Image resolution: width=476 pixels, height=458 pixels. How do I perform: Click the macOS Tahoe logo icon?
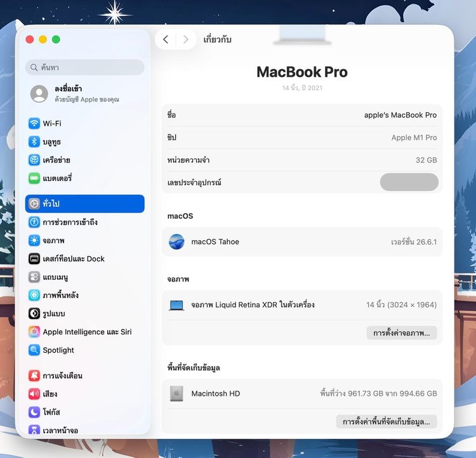(x=176, y=242)
